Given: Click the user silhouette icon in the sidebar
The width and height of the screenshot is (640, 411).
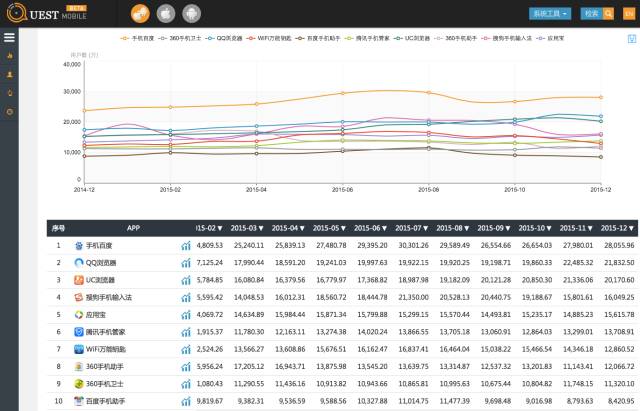Looking at the screenshot, I should (x=10, y=74).
